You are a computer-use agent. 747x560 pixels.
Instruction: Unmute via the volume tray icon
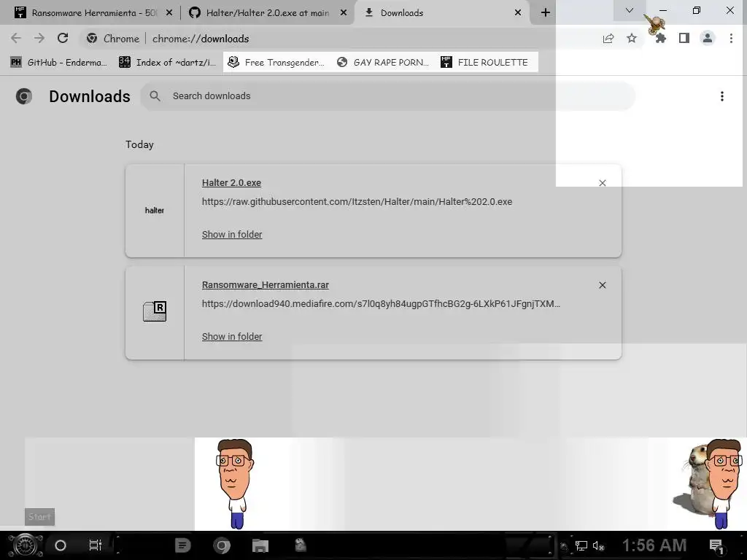point(598,546)
